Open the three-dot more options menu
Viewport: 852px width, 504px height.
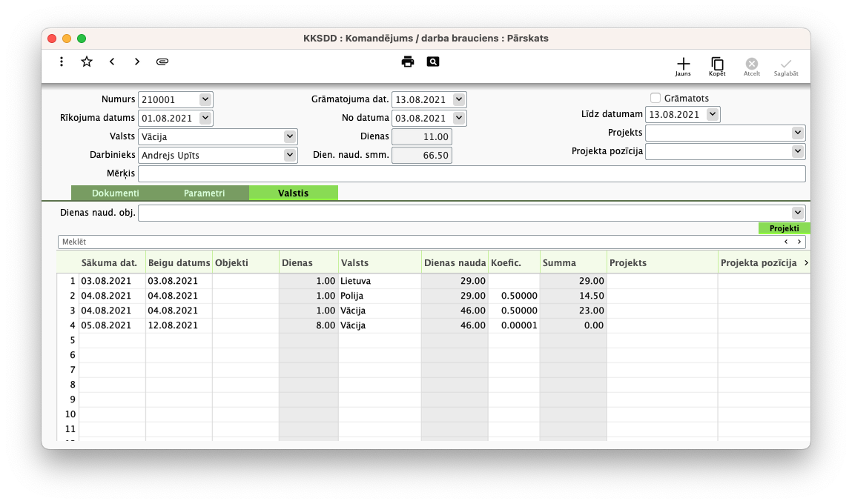[62, 62]
